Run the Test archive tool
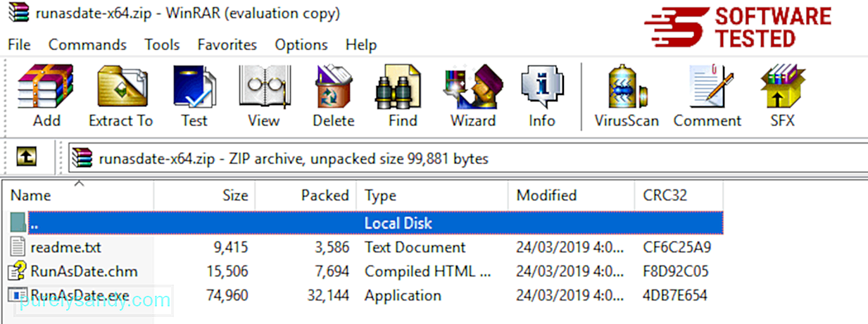 point(194,96)
